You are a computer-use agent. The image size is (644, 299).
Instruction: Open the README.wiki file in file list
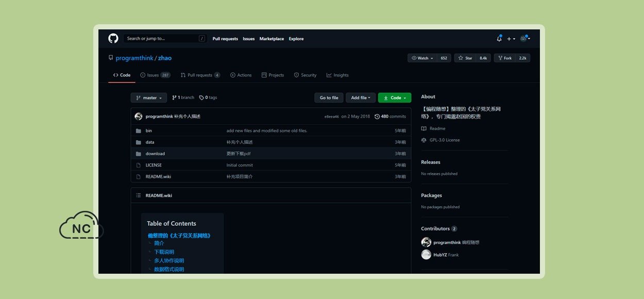pyautogui.click(x=158, y=176)
